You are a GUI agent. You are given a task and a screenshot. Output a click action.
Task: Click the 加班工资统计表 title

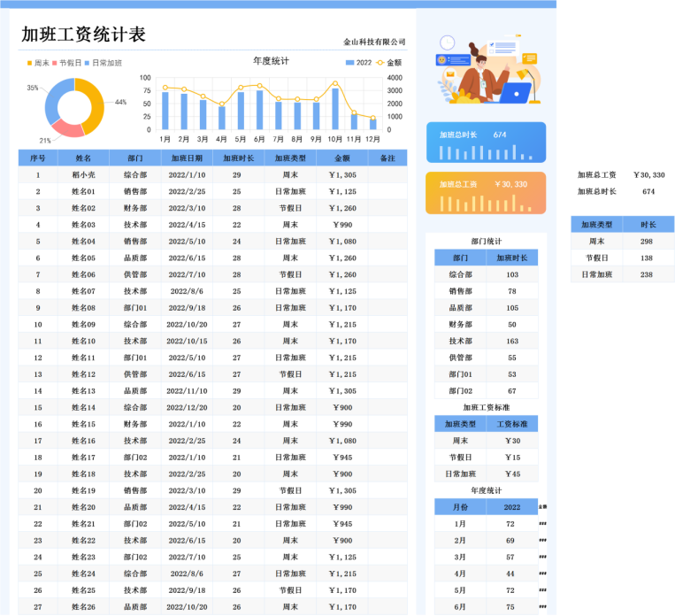(84, 35)
